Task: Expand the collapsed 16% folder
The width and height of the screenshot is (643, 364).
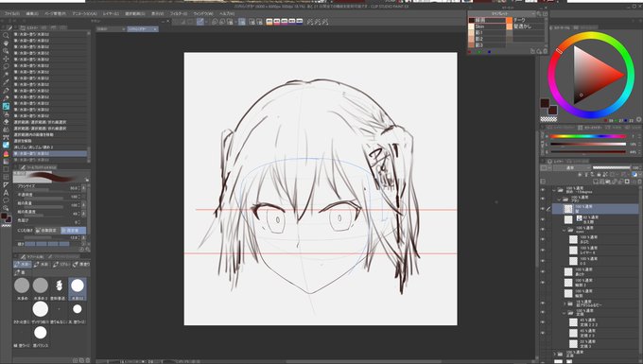Action: tap(565, 303)
